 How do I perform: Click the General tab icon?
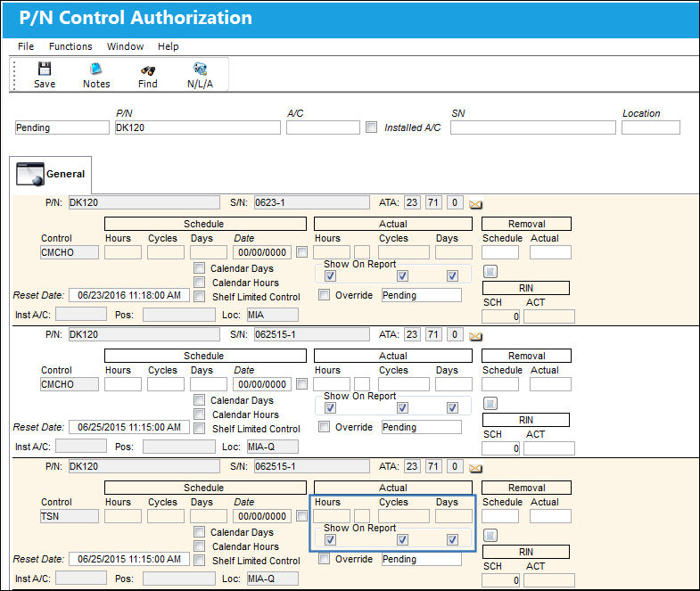(x=30, y=174)
